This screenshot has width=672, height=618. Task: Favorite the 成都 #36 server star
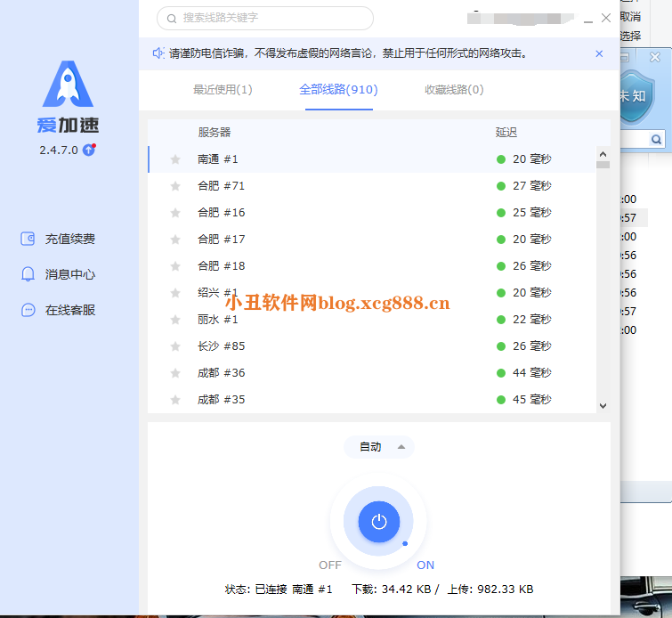[x=175, y=373]
